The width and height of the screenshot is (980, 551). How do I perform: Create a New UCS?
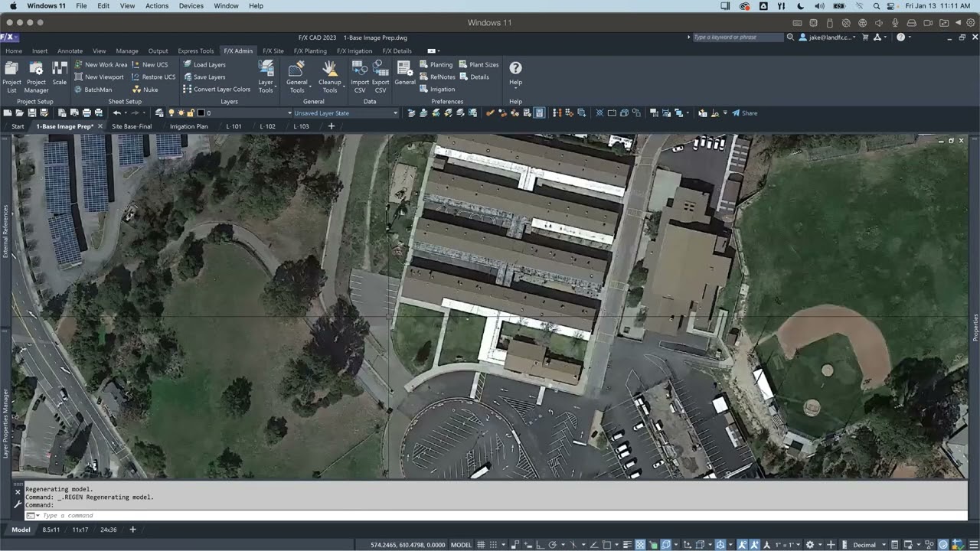point(150,65)
